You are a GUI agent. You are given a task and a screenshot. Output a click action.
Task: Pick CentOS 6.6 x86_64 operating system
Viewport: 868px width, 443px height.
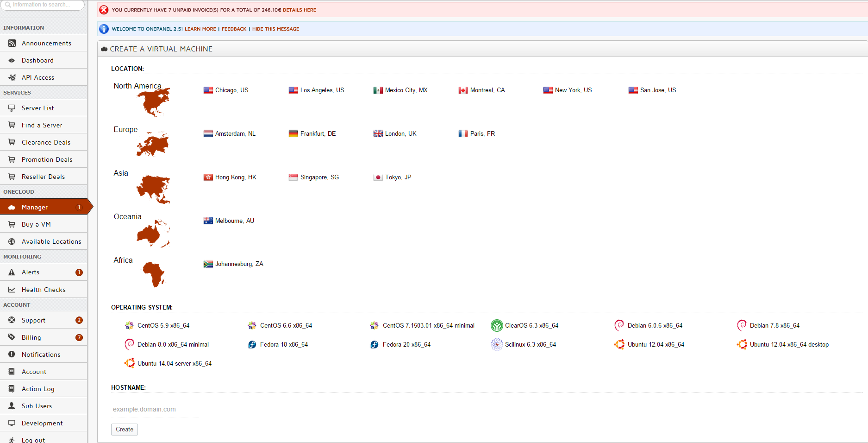(286, 326)
